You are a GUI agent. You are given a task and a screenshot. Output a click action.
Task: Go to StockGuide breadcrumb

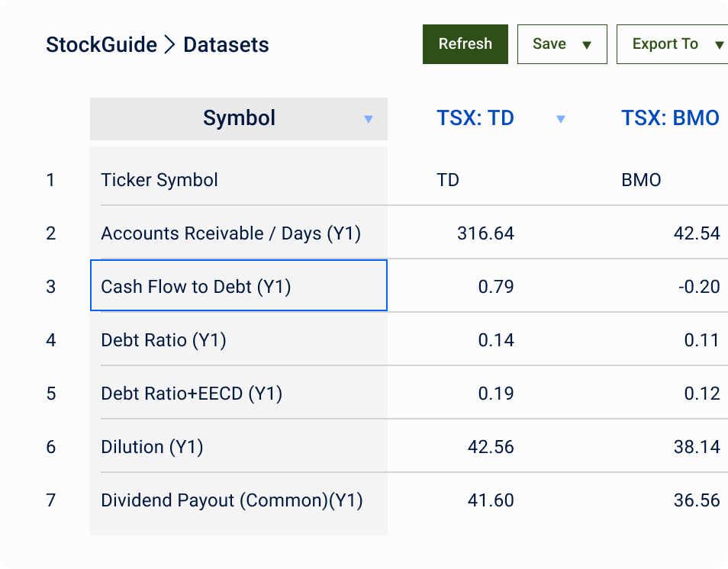tap(101, 45)
